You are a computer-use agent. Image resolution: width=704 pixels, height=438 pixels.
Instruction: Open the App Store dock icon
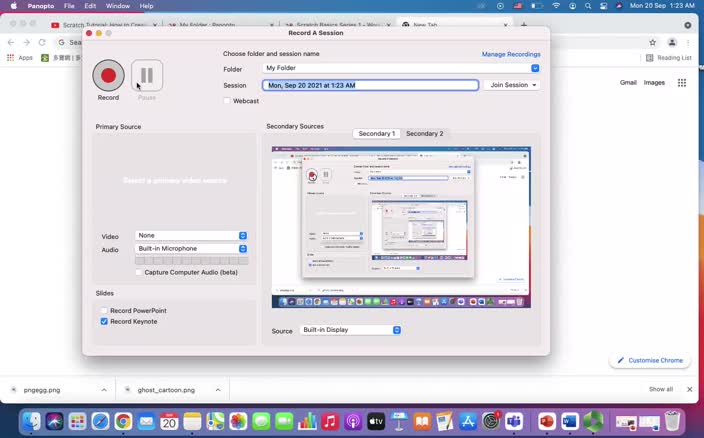click(x=468, y=421)
